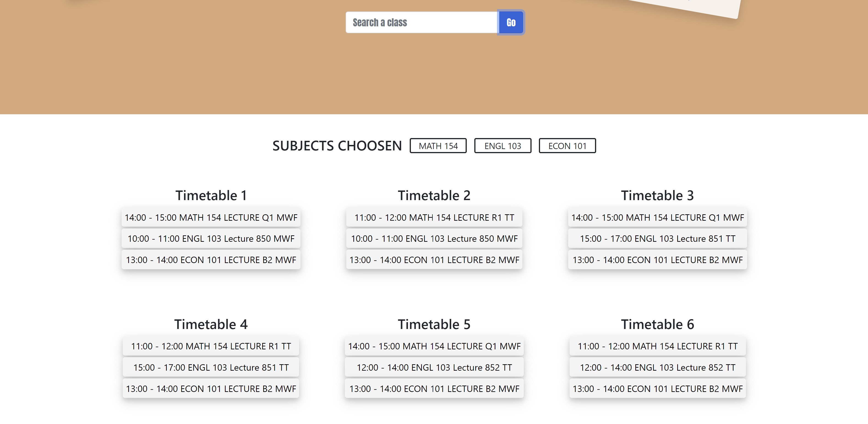Click Timetable 1 ECON 101 B2 row
The width and height of the screenshot is (868, 424).
211,260
